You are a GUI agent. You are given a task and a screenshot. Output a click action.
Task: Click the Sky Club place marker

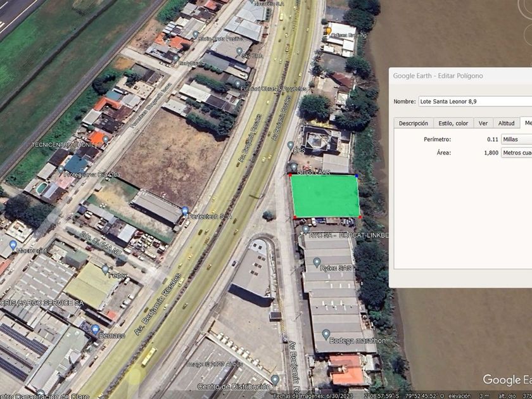pos(239,51)
